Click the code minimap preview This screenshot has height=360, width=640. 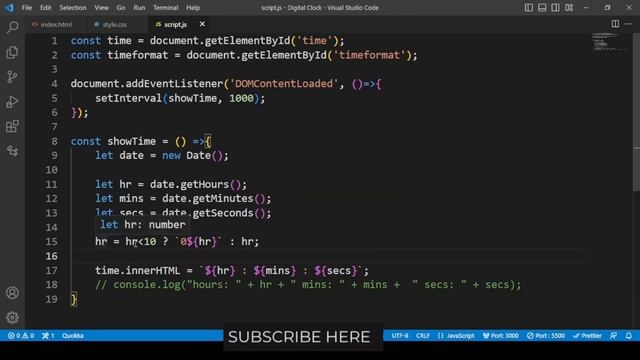coord(610,42)
